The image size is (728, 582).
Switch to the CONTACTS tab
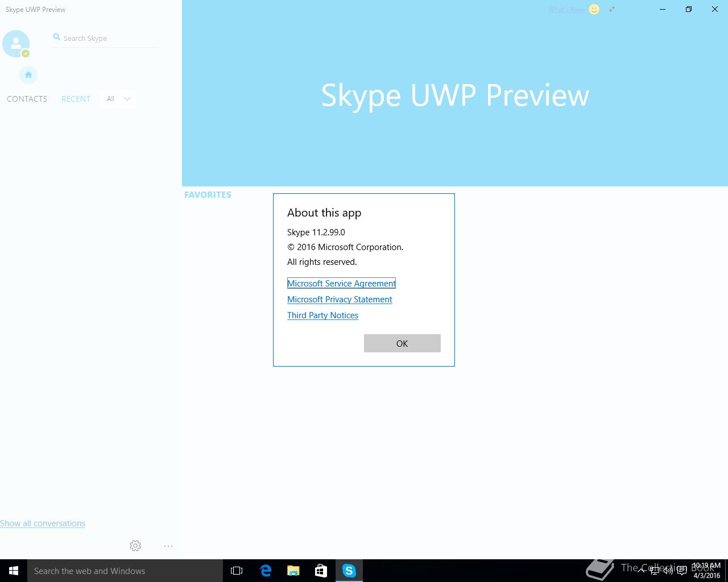pyautogui.click(x=27, y=99)
